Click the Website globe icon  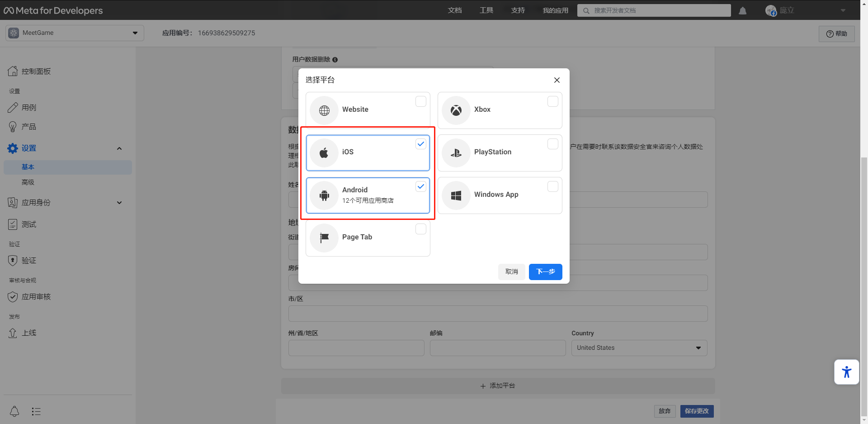pyautogui.click(x=324, y=110)
